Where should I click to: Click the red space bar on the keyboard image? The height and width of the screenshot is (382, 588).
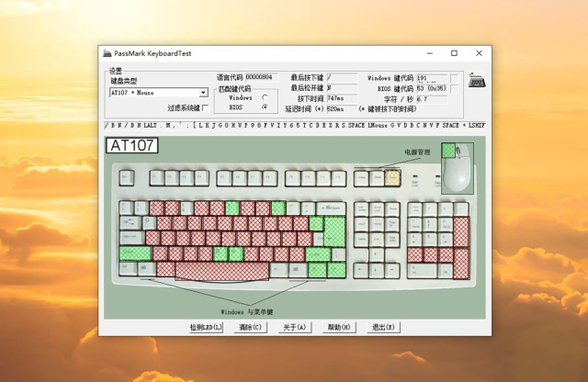(x=222, y=271)
